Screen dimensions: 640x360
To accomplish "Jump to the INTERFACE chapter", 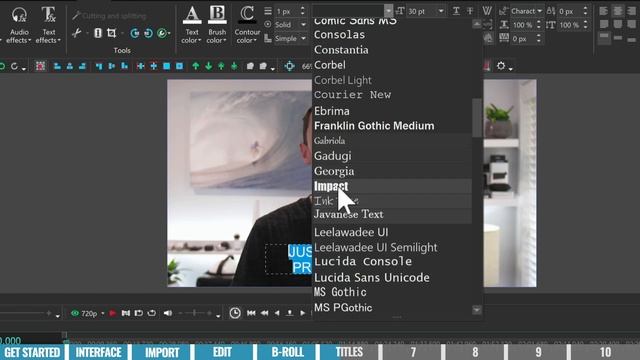I will tap(98, 352).
